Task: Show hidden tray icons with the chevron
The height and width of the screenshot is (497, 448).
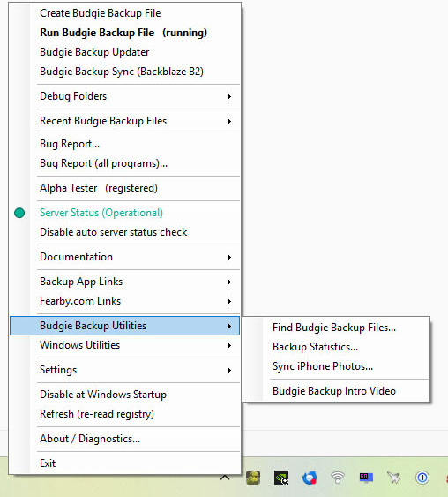Action: (225, 478)
